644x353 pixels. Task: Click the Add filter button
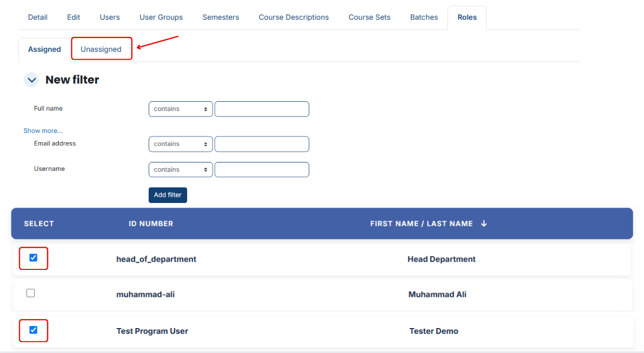pos(168,195)
